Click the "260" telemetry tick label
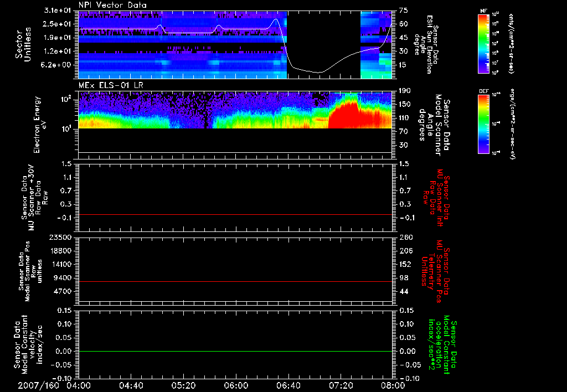The height and width of the screenshot is (392, 567). [x=405, y=238]
